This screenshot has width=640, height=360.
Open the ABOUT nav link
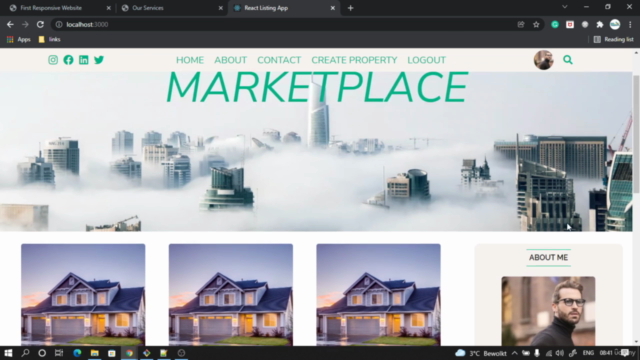pyautogui.click(x=231, y=60)
